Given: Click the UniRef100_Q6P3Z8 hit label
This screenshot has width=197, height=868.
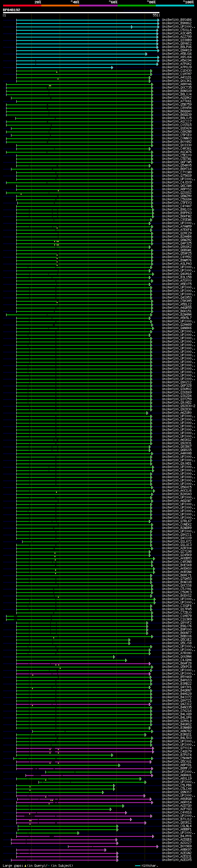Looking at the screenshot, I should 177,386.
